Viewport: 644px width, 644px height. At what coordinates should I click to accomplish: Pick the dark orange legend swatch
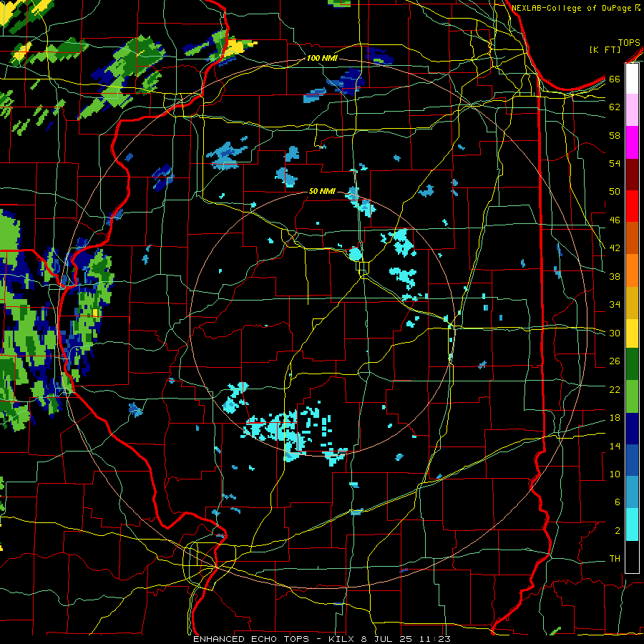pyautogui.click(x=632, y=238)
